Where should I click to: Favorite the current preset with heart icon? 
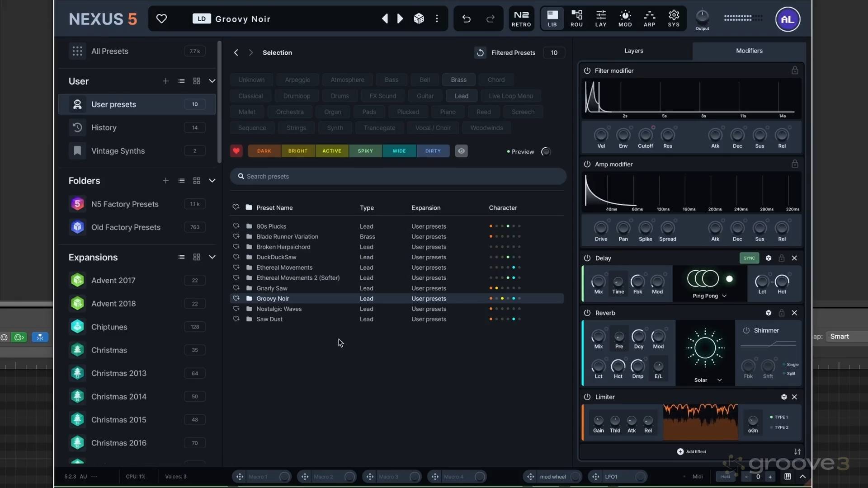tap(161, 19)
